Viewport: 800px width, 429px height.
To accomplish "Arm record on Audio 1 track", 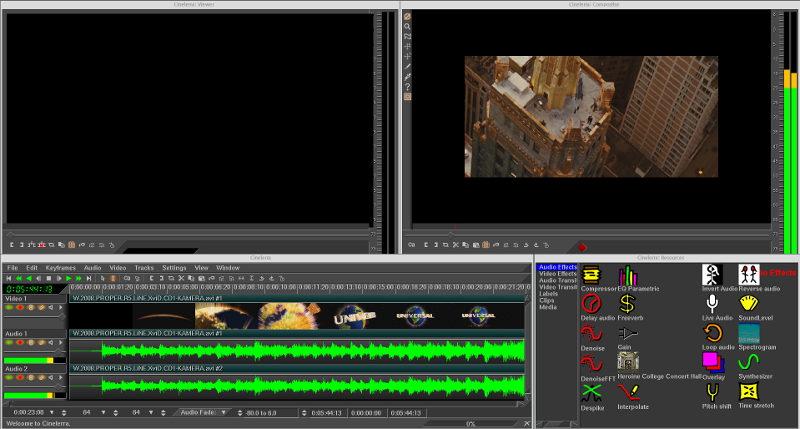I will point(20,343).
